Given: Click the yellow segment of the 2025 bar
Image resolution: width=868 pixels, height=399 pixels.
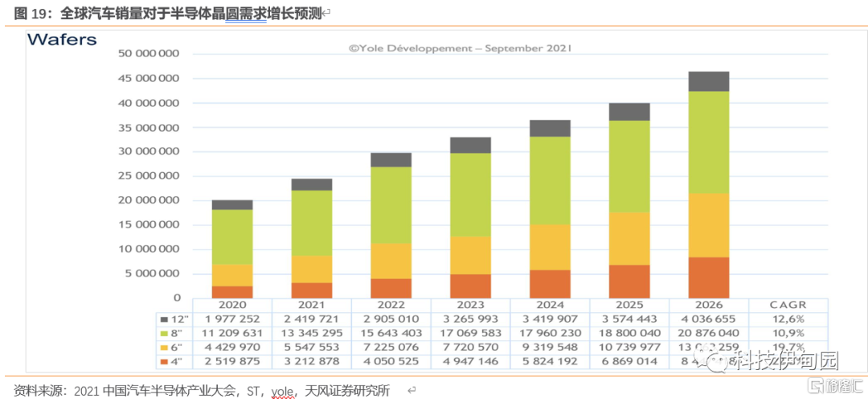Looking at the screenshot, I should (x=629, y=239).
